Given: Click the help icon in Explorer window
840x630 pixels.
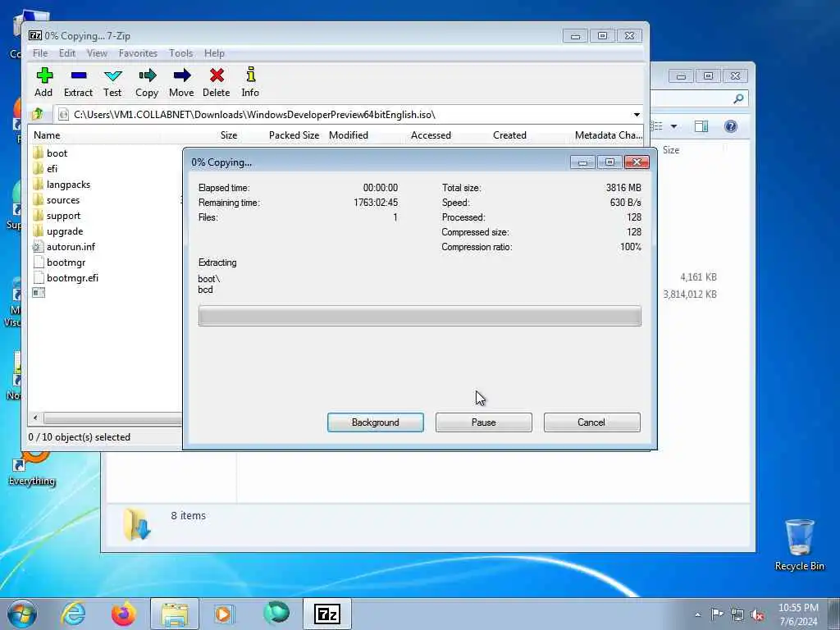Looking at the screenshot, I should pos(731,126).
